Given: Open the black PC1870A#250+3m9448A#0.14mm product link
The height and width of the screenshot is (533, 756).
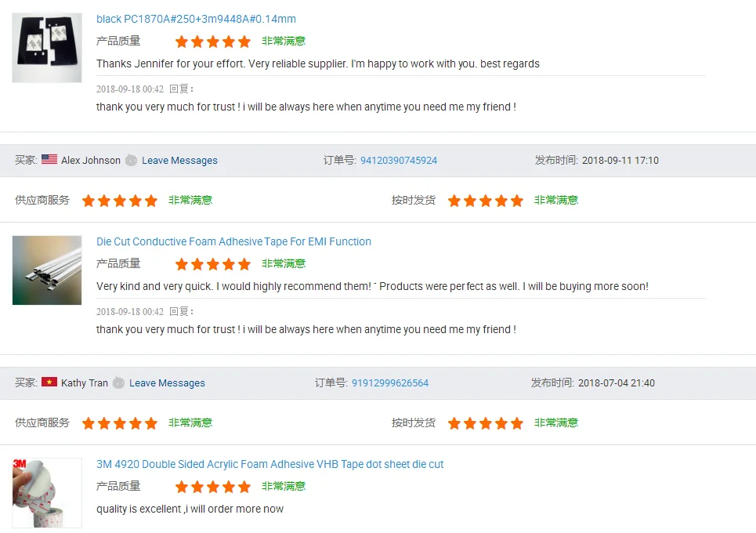Looking at the screenshot, I should point(196,19).
